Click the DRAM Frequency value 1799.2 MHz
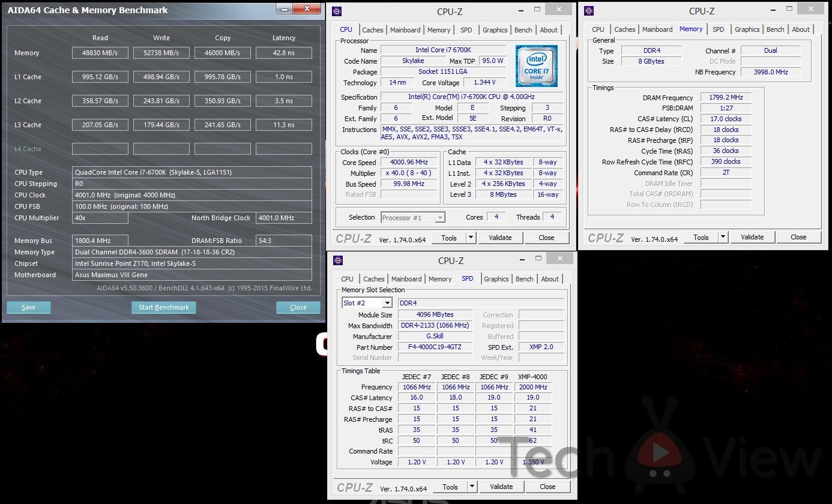The width and height of the screenshot is (832, 504). [x=726, y=97]
